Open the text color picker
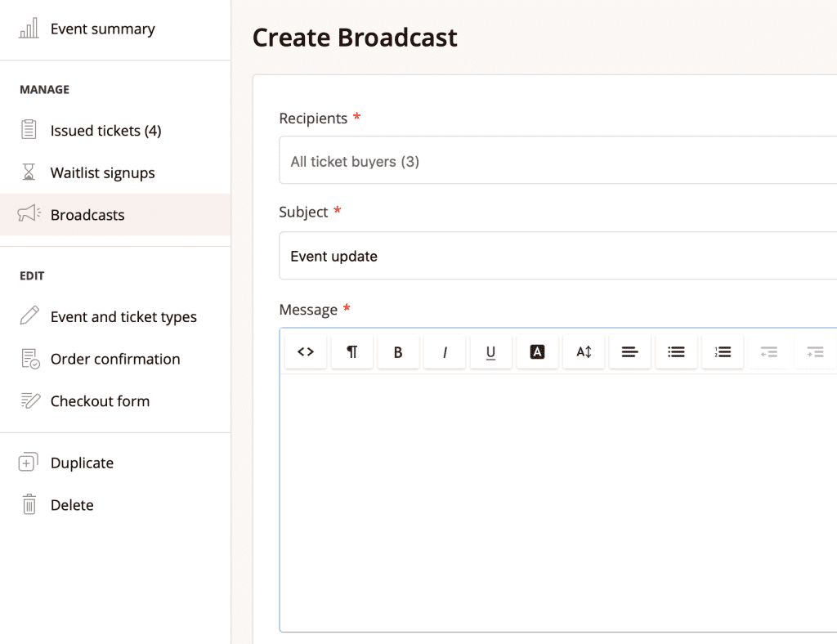The image size is (837, 644). 538,351
